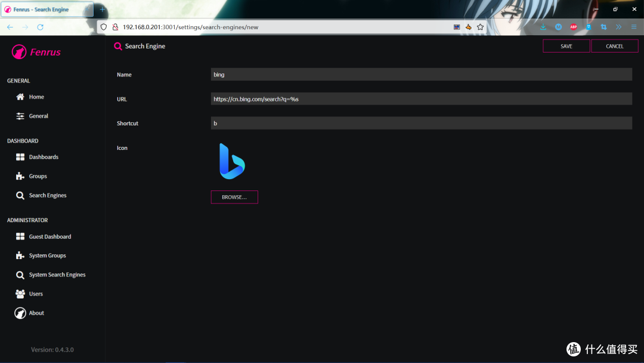
Task: Open Home from the sidebar
Action: click(x=36, y=96)
